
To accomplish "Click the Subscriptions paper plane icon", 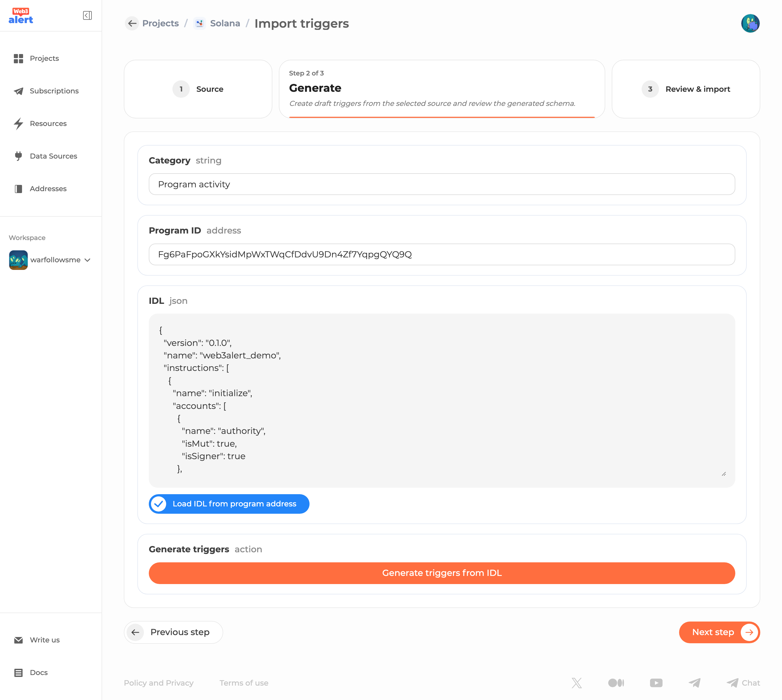I will [x=18, y=91].
